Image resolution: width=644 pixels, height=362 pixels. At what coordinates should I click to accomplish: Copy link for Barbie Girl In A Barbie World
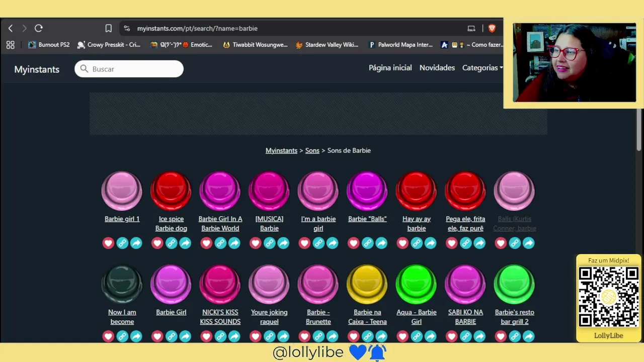220,243
